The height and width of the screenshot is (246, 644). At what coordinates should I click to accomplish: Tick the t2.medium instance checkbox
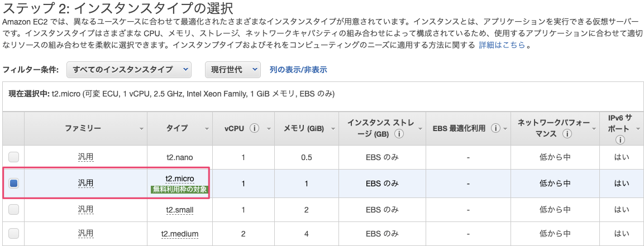14,233
